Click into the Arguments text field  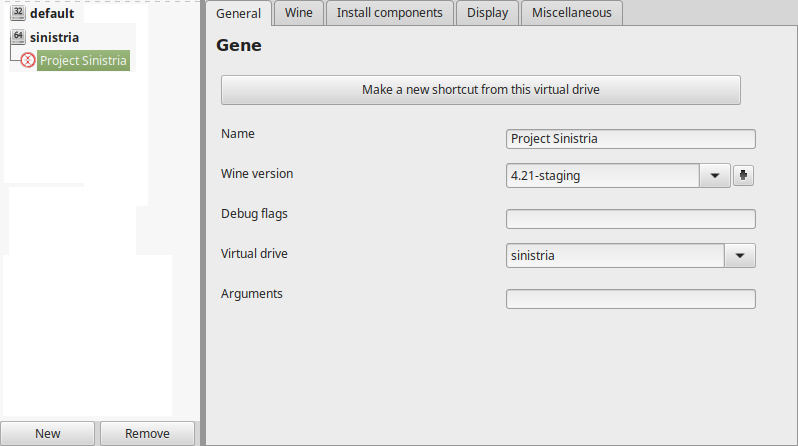coord(631,299)
